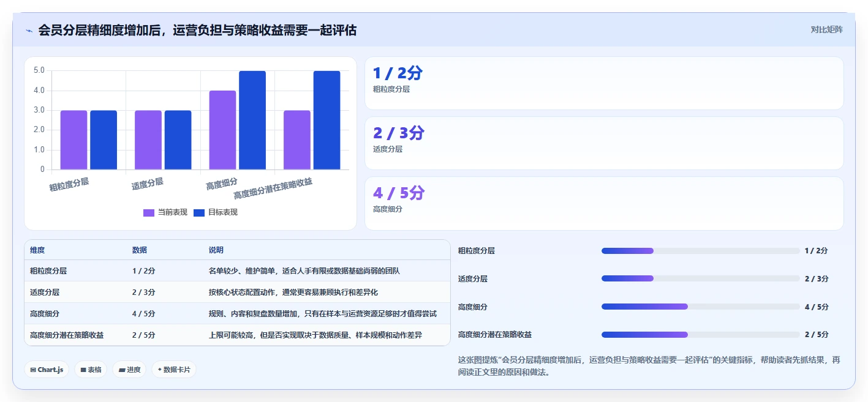Click the 2 / 5分 value beside the progress bar
868x402 pixels.
tap(817, 335)
